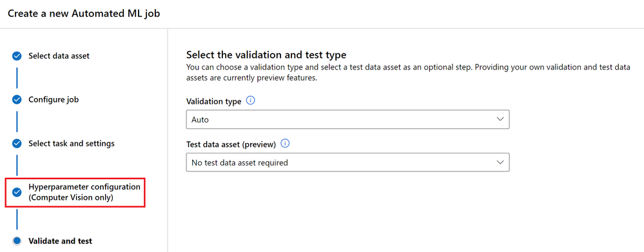644x252 pixels.
Task: Click the Select data asset checkmark icon
Action: click(x=17, y=56)
